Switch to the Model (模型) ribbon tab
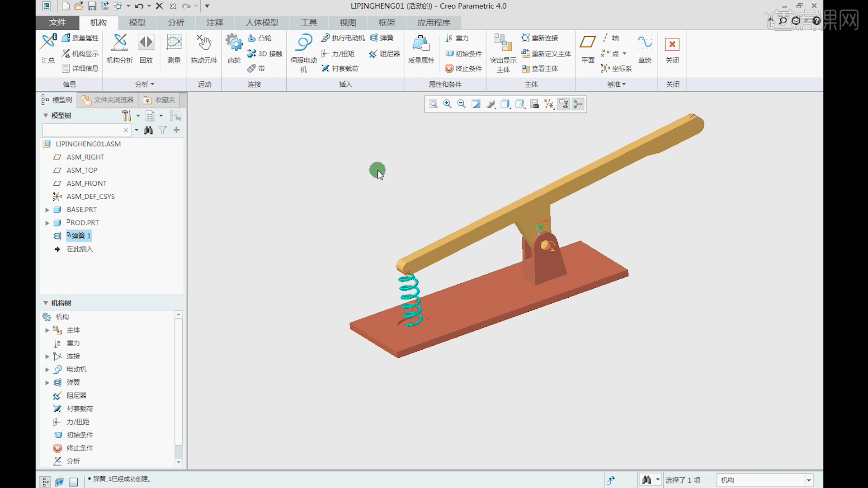 (x=137, y=23)
